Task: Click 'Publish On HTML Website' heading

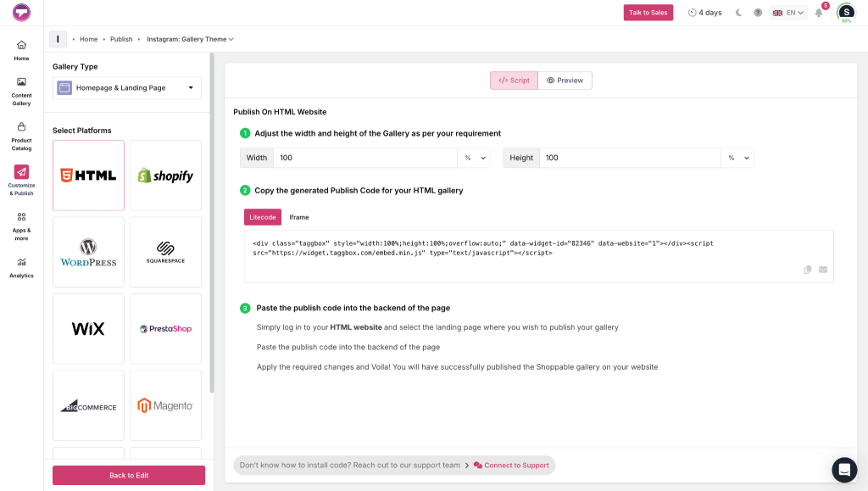Action: (280, 112)
